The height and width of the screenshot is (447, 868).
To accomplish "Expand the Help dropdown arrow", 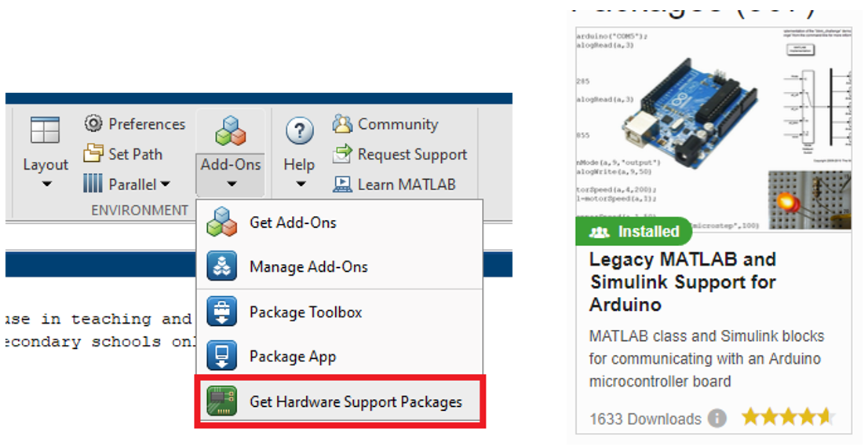I will coord(300,184).
